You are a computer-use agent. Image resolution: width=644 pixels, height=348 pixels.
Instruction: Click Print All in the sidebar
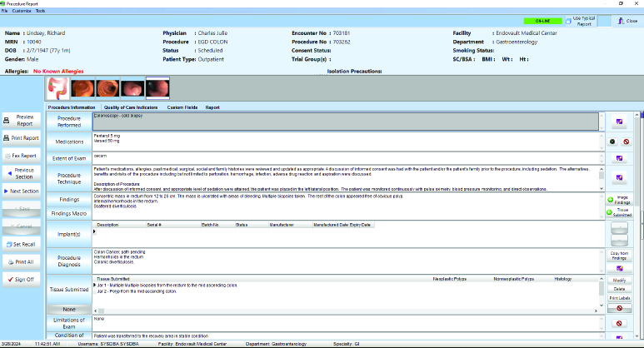(24, 261)
